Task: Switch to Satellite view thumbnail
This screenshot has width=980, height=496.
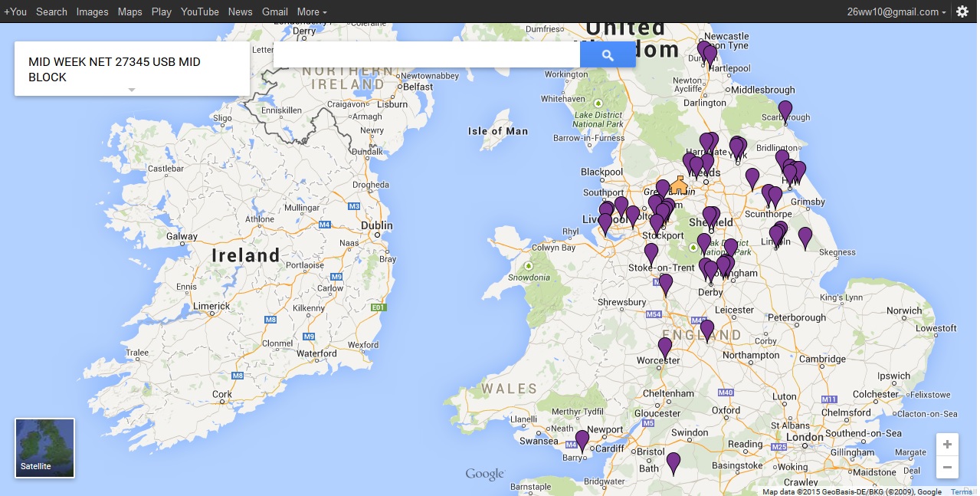Action: click(45, 448)
